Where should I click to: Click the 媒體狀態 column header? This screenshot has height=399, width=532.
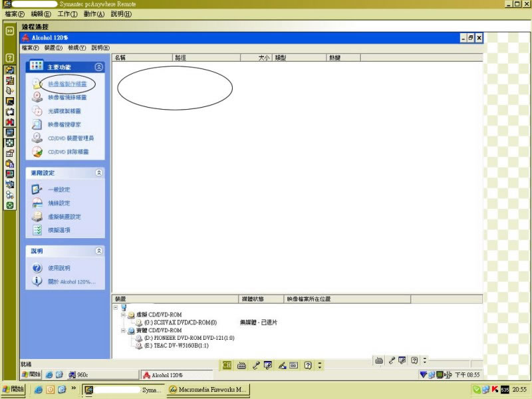(x=261, y=299)
